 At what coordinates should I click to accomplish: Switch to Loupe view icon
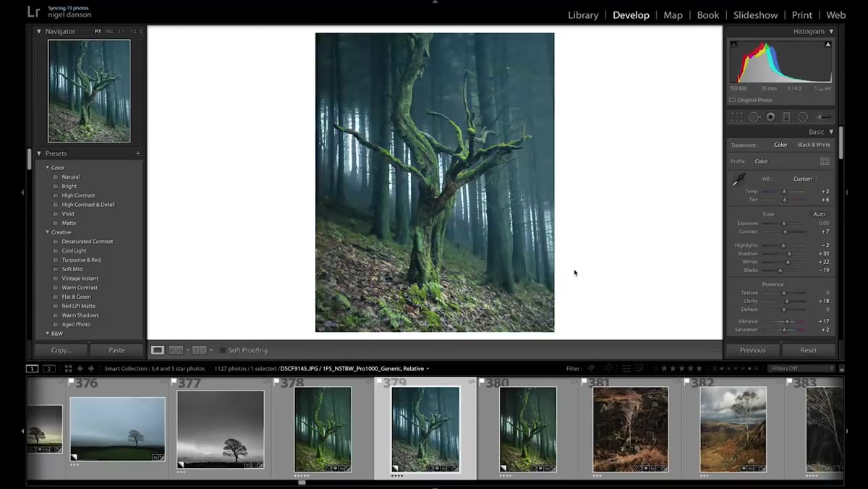coord(157,350)
